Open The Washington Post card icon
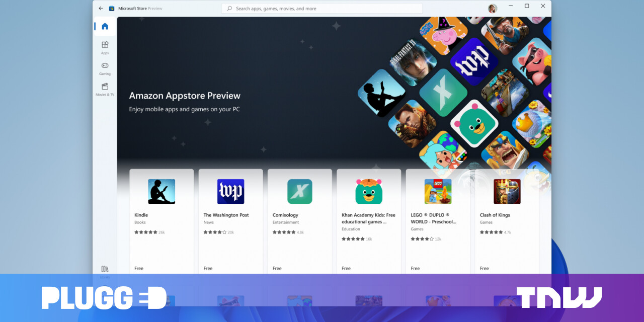Screen dimensions: 644x322 coord(230,192)
